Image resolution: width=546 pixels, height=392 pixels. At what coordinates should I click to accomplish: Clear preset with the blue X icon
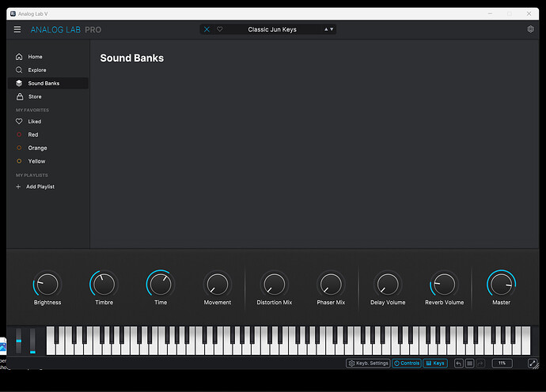point(207,29)
